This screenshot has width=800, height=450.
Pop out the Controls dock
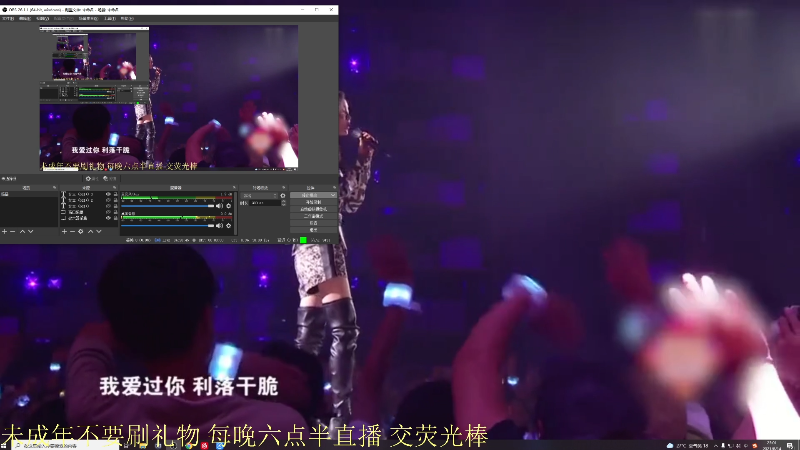point(334,188)
